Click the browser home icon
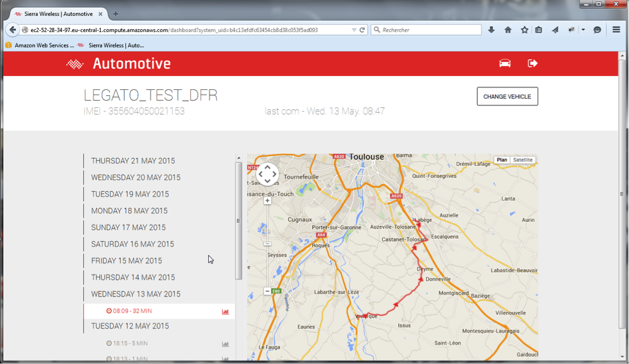 [x=508, y=29]
